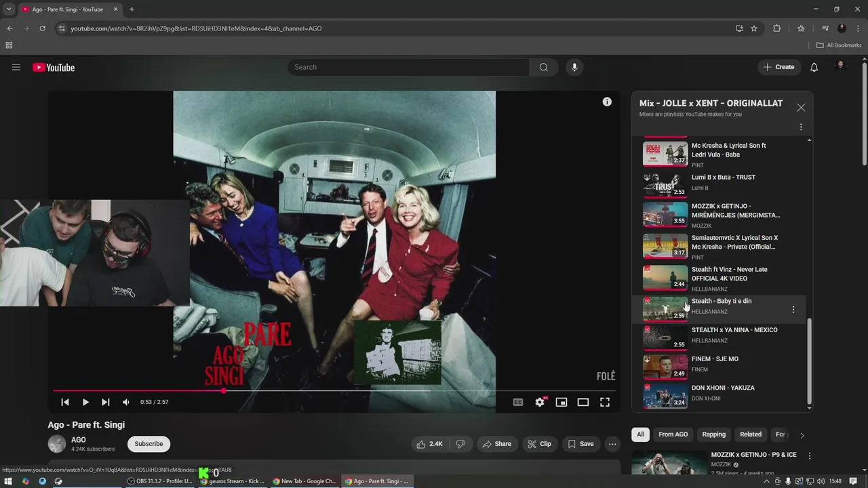Viewport: 868px width, 488px height.
Task: Open All Bookmarks folder
Action: (839, 45)
